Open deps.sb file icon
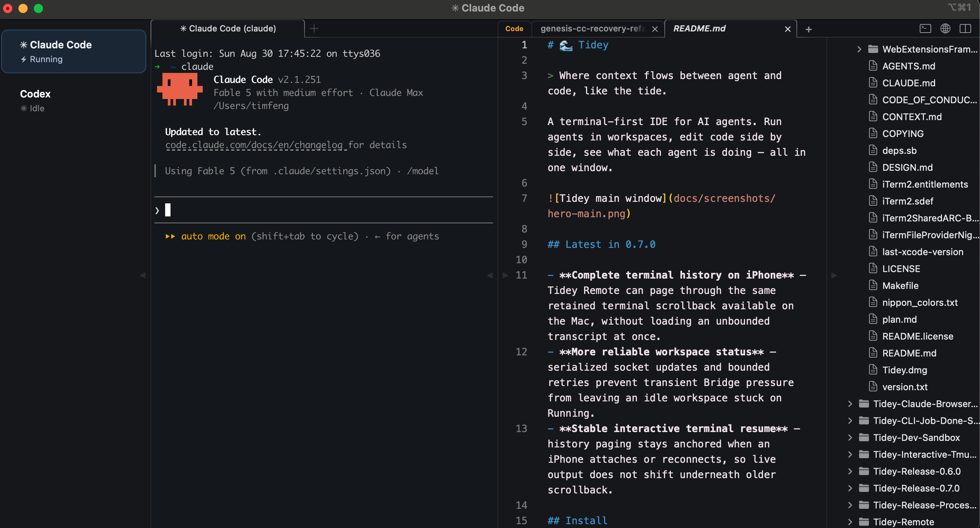This screenshot has width=980, height=528. [873, 150]
